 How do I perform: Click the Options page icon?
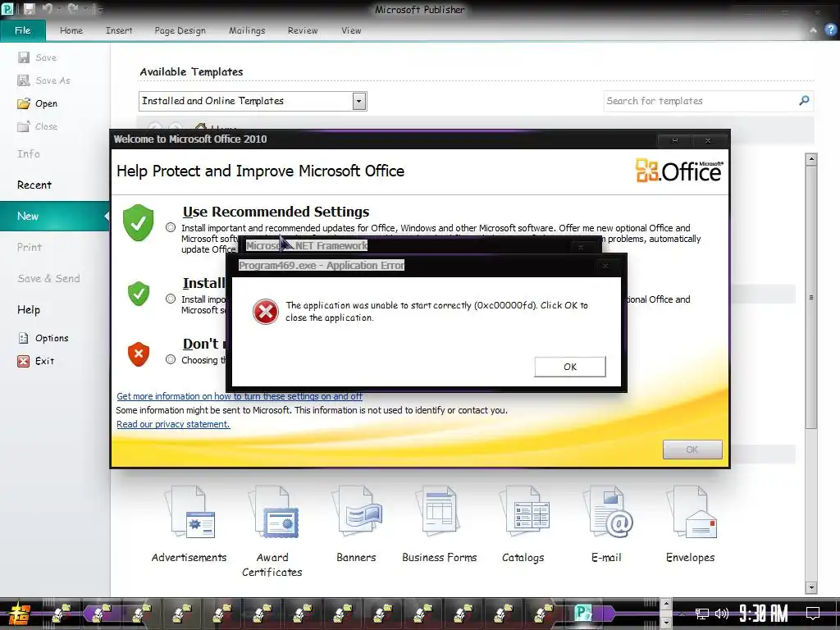click(24, 338)
